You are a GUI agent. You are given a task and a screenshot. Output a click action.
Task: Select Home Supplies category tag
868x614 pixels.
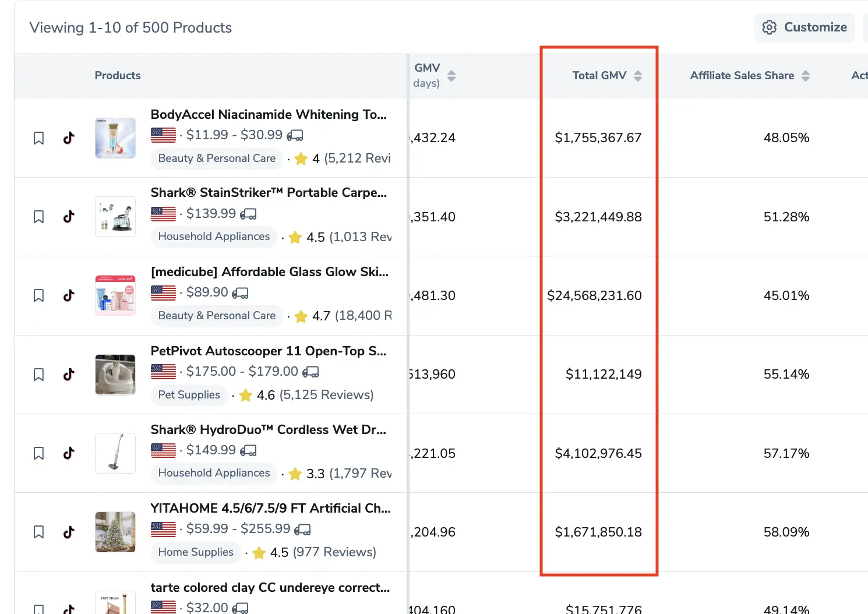coord(196,552)
